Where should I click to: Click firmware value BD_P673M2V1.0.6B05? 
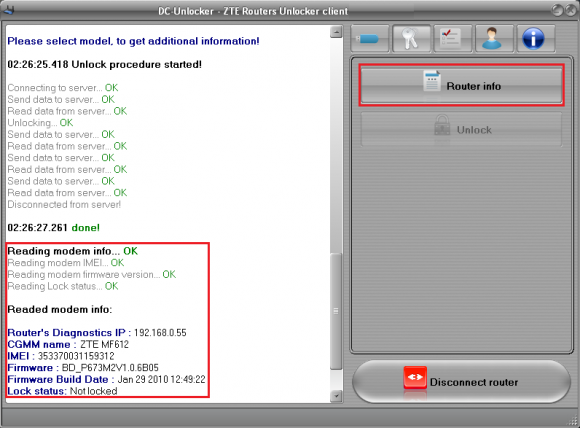click(110, 368)
